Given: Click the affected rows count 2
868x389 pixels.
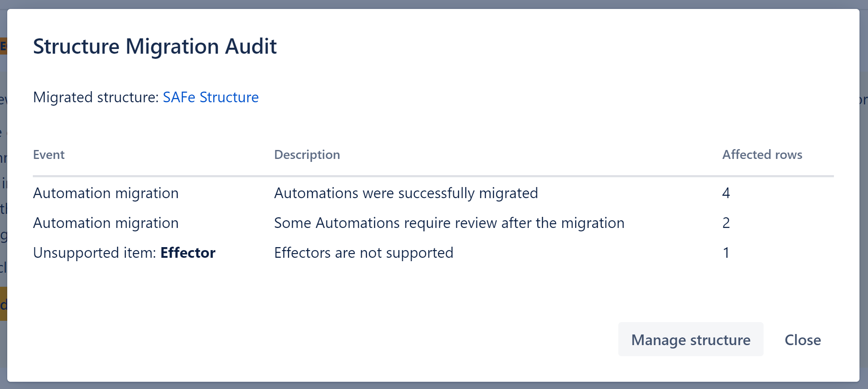Looking at the screenshot, I should point(726,223).
